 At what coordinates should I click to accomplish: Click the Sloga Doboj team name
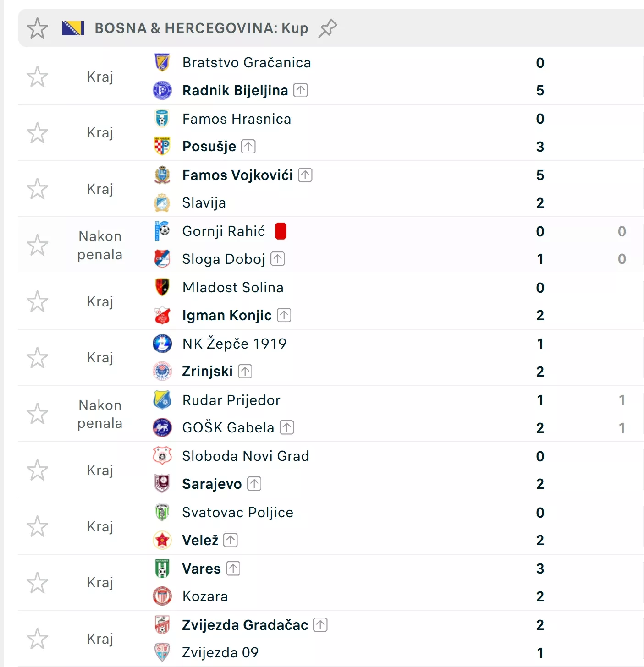tap(224, 259)
